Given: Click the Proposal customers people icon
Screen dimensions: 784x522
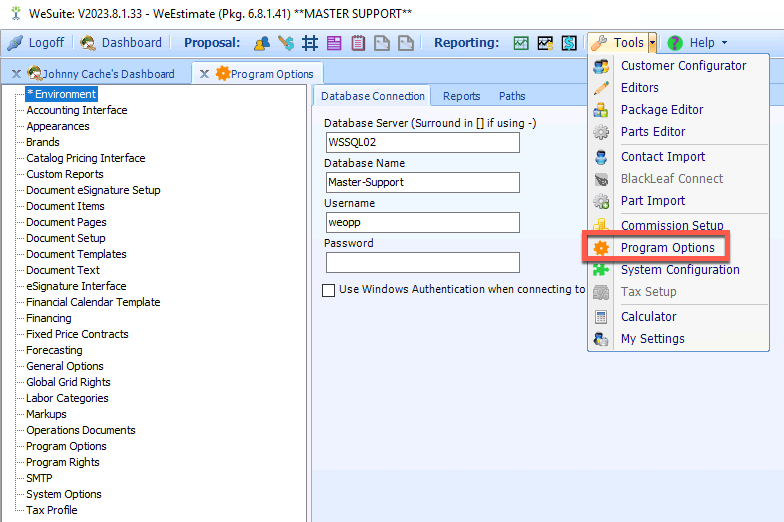Looking at the screenshot, I should coord(262,43).
